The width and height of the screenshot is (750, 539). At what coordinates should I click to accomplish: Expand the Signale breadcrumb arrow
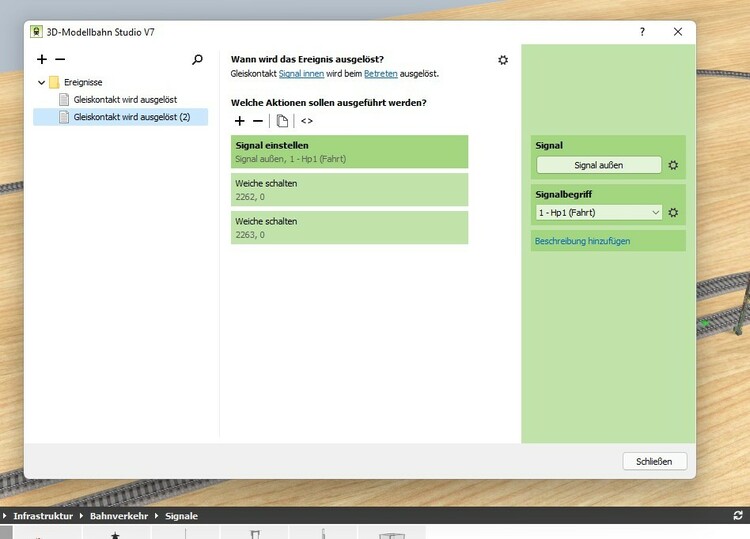[156, 516]
